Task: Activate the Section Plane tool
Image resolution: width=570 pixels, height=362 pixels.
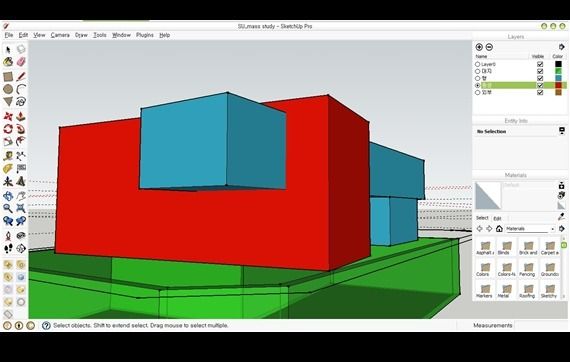Action: coord(21,249)
